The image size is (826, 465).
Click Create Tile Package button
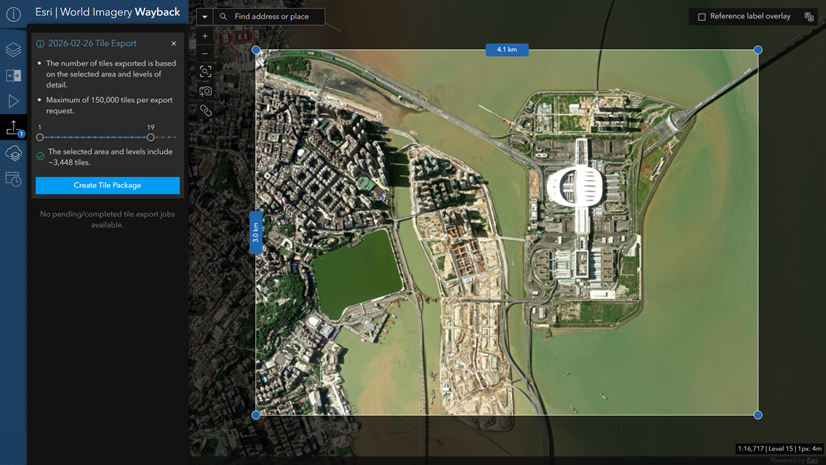pos(107,185)
